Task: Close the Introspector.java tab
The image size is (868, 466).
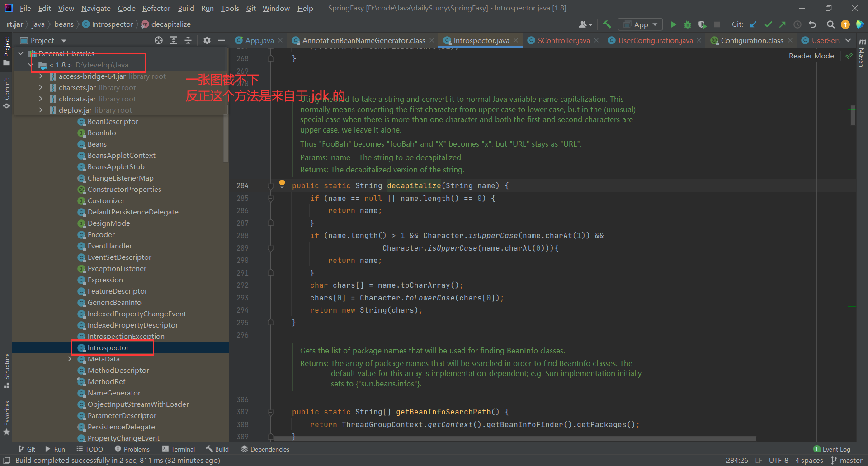Action: 516,40
